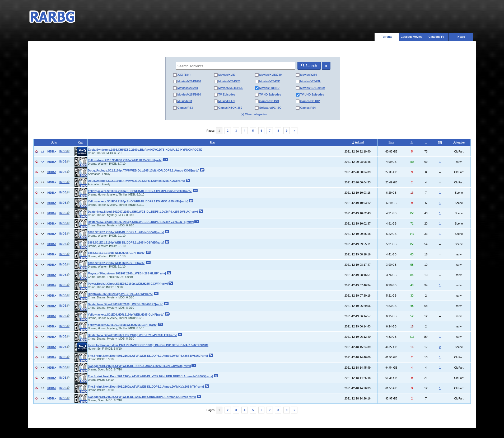The image size is (504, 438).
Task: Check the Movies/BD Remux checkbox
Action: point(297,88)
